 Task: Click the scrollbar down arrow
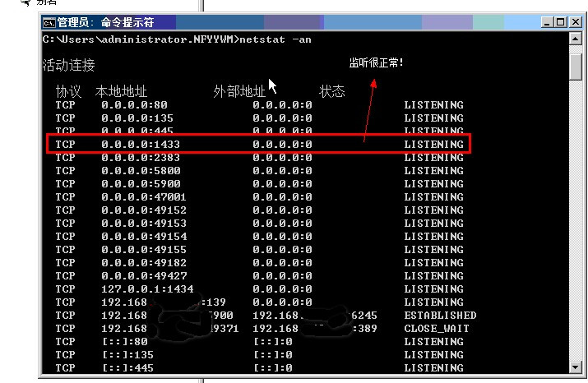click(x=575, y=367)
